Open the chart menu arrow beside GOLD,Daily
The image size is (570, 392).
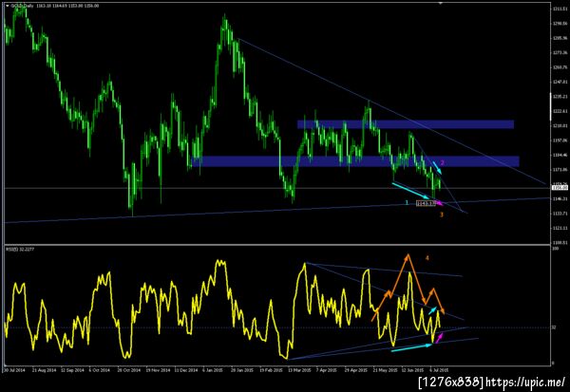[x=8, y=6]
